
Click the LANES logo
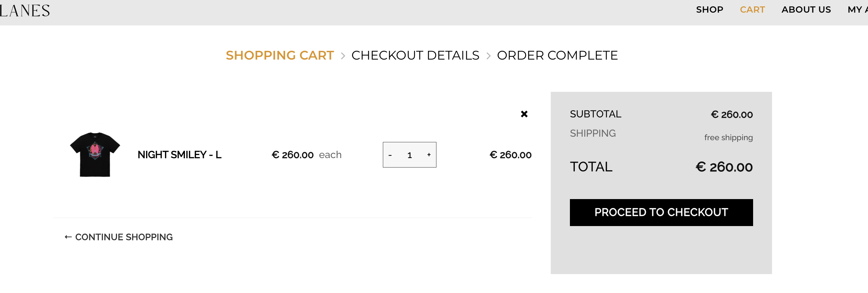tap(25, 11)
